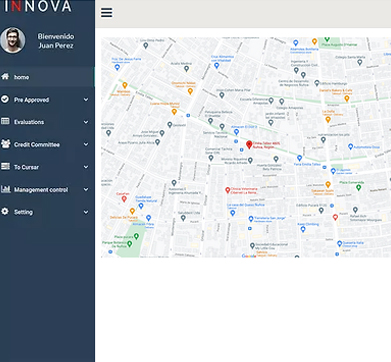Image resolution: width=391 pixels, height=362 pixels.
Task: Click the red Emilia Tellez map marker
Action: pos(249,144)
